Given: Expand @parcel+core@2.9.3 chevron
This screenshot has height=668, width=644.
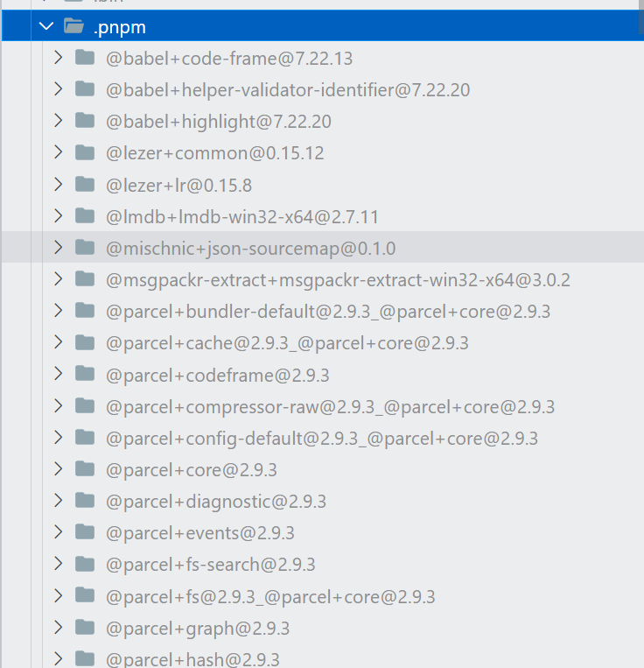Looking at the screenshot, I should pyautogui.click(x=59, y=469).
